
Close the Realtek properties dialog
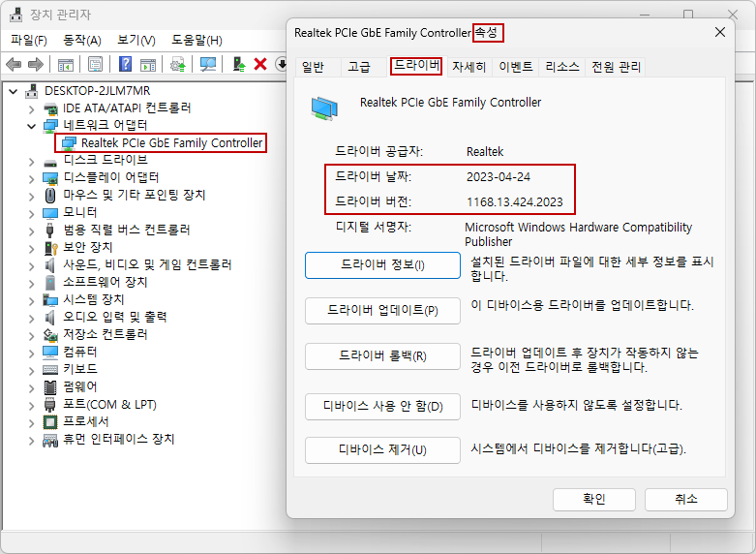tap(720, 32)
